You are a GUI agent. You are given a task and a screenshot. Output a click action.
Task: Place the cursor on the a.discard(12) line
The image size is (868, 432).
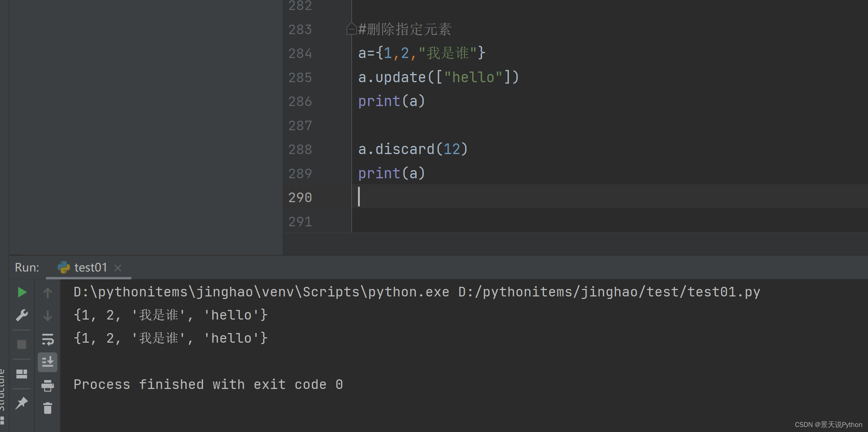413,149
